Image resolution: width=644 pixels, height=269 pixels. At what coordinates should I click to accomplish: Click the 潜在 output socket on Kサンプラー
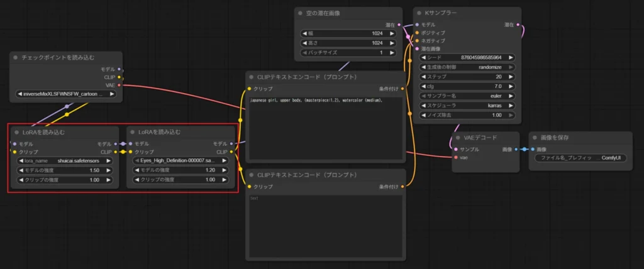click(x=518, y=25)
